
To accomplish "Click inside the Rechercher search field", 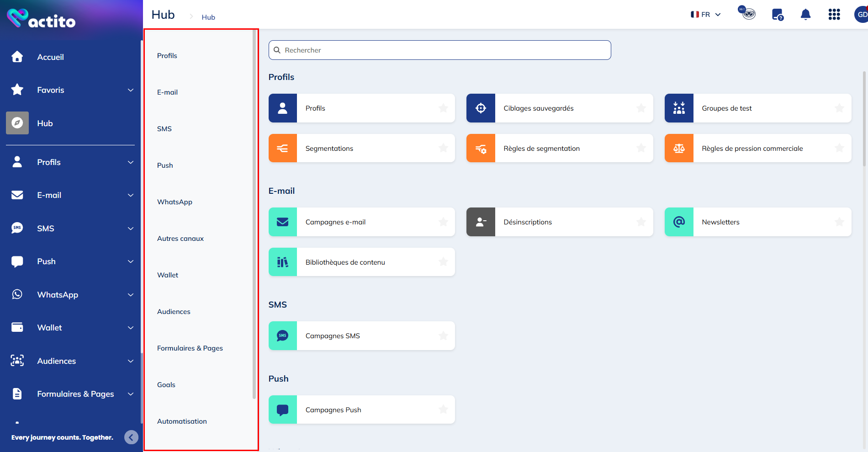I will (x=439, y=50).
